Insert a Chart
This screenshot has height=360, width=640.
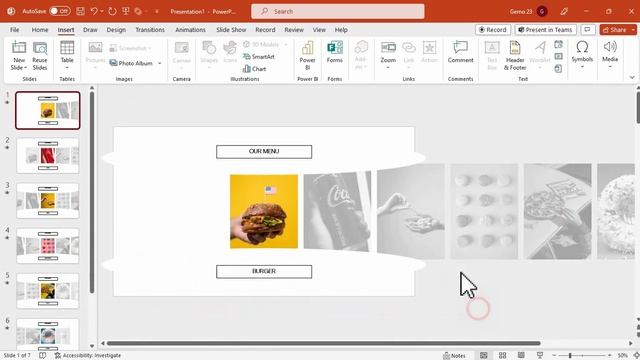[x=255, y=69]
